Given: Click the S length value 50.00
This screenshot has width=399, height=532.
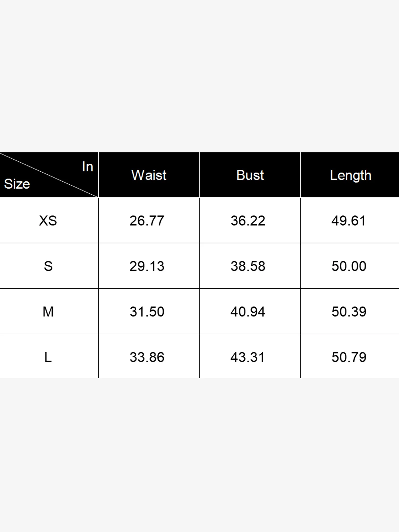Looking at the screenshot, I should 349,266.
